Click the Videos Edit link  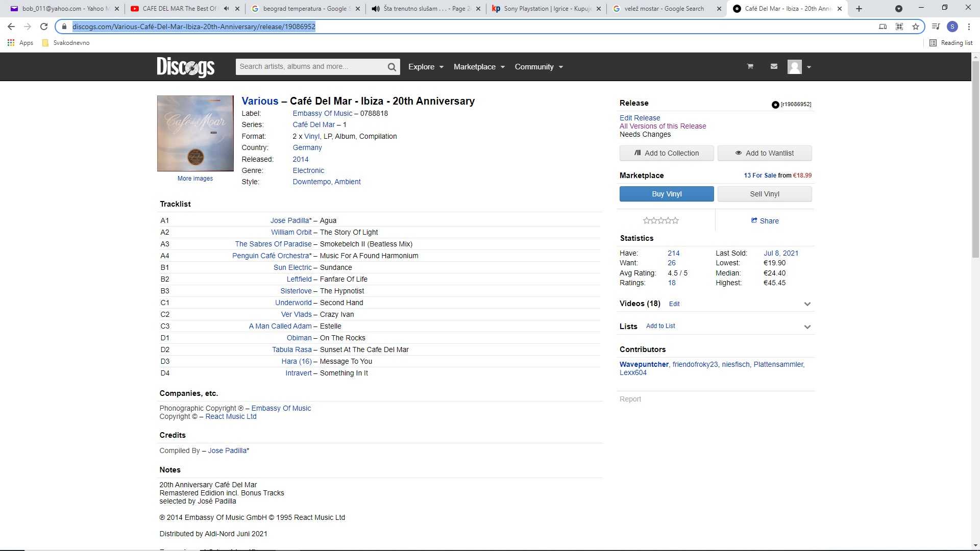[674, 304]
